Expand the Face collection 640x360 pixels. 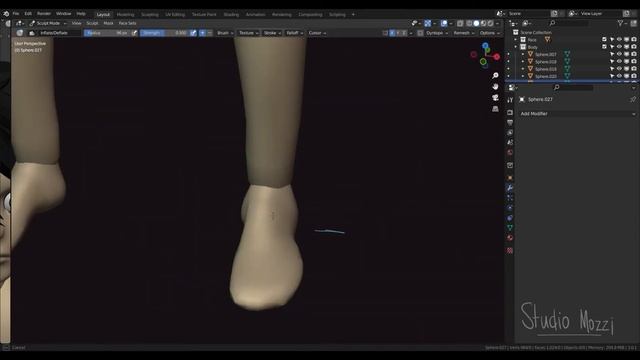[x=516, y=40]
